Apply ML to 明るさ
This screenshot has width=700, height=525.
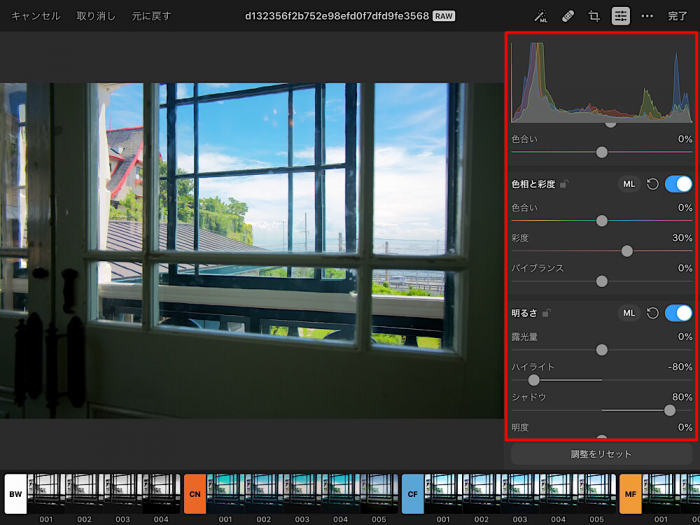click(x=629, y=313)
